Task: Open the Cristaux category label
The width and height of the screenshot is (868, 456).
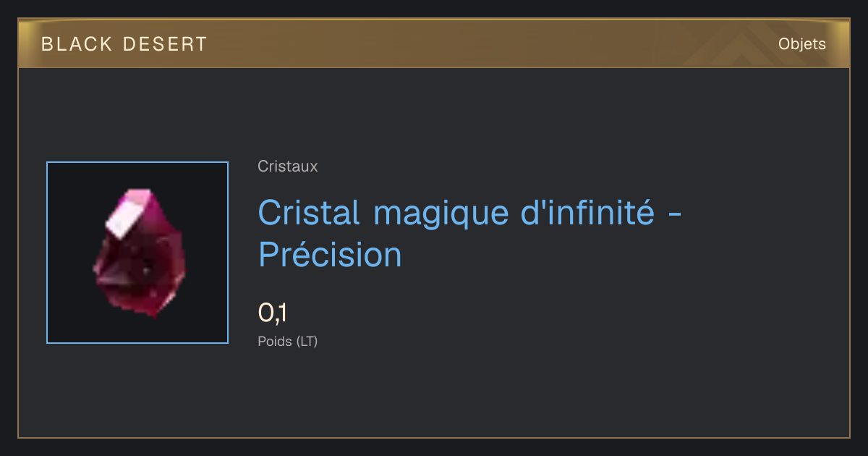Action: [x=288, y=166]
